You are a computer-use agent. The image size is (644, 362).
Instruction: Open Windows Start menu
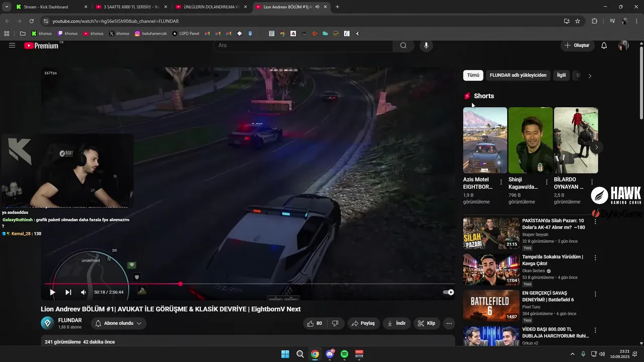285,354
